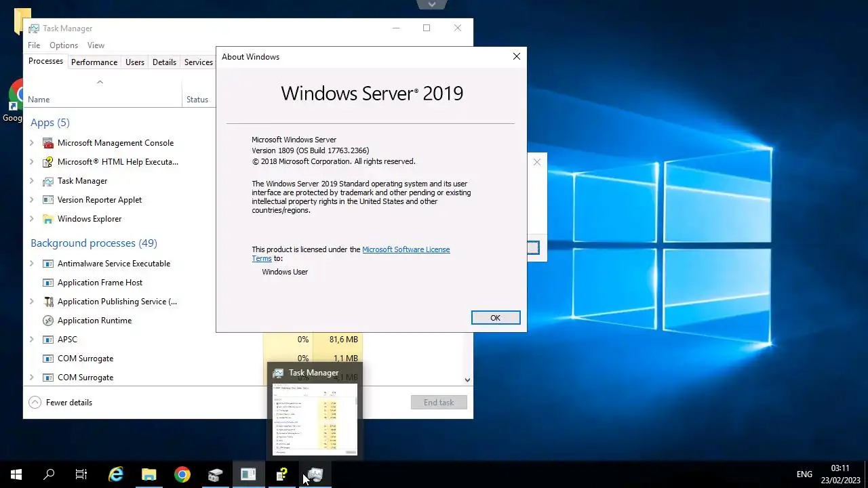The image size is (868, 488).
Task: Open File Explorer from the taskbar
Action: 149,474
